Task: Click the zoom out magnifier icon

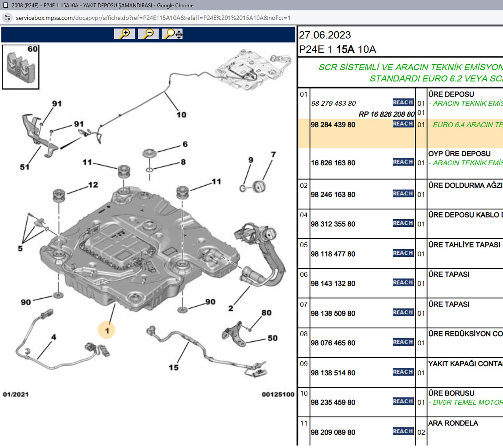Action: (148, 34)
